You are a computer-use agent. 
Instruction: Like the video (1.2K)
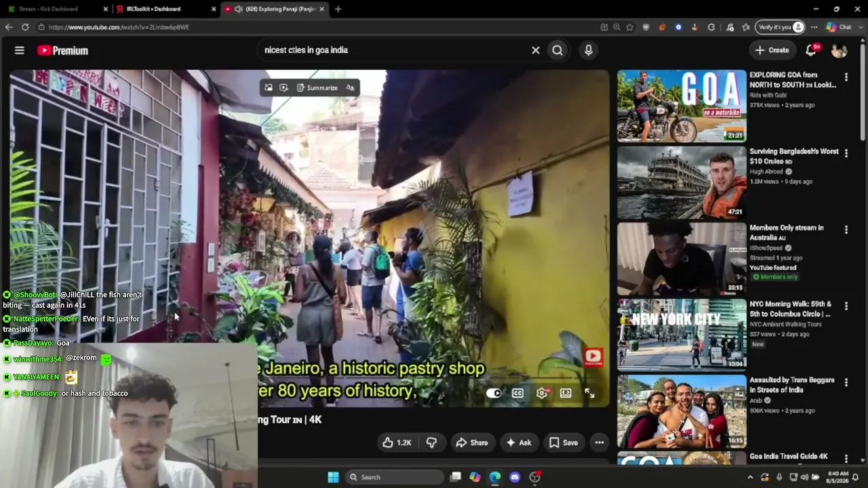(x=397, y=443)
